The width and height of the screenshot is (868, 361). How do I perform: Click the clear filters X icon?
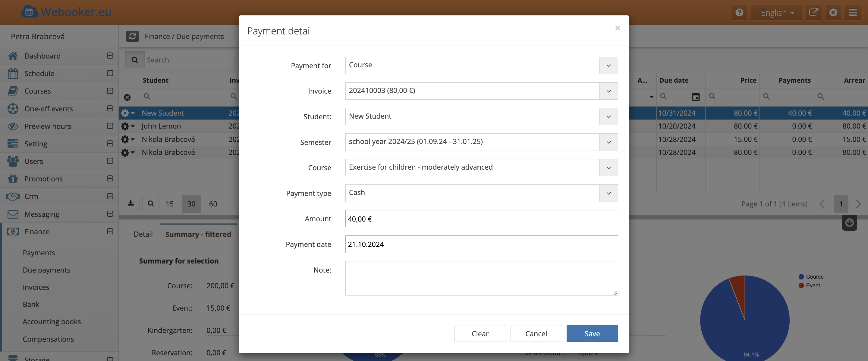(127, 97)
